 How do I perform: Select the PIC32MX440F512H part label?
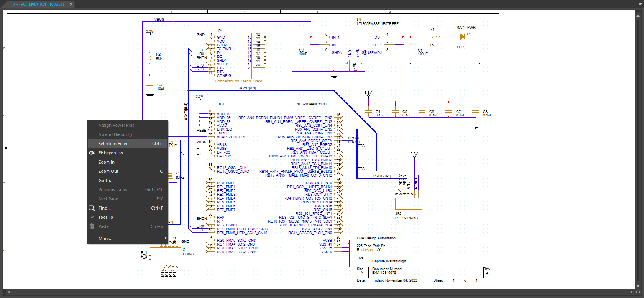pos(310,104)
